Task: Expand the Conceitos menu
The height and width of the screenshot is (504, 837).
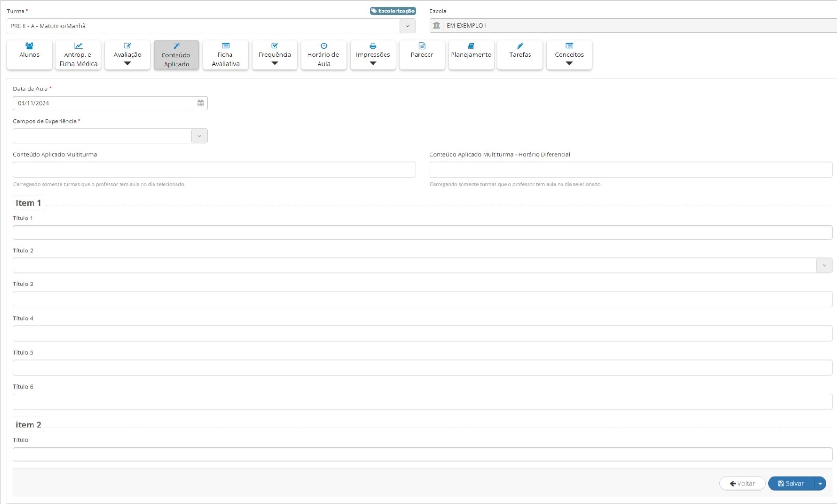Action: [x=569, y=55]
